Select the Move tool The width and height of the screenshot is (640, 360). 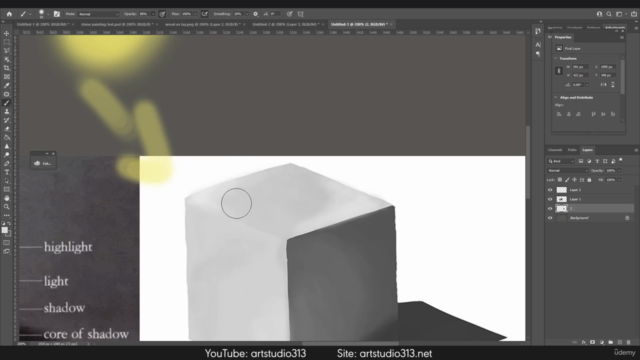(x=7, y=33)
